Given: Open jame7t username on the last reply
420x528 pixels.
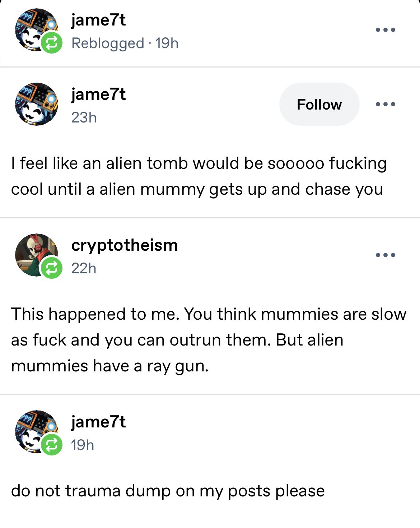Looking at the screenshot, I should 98,422.
